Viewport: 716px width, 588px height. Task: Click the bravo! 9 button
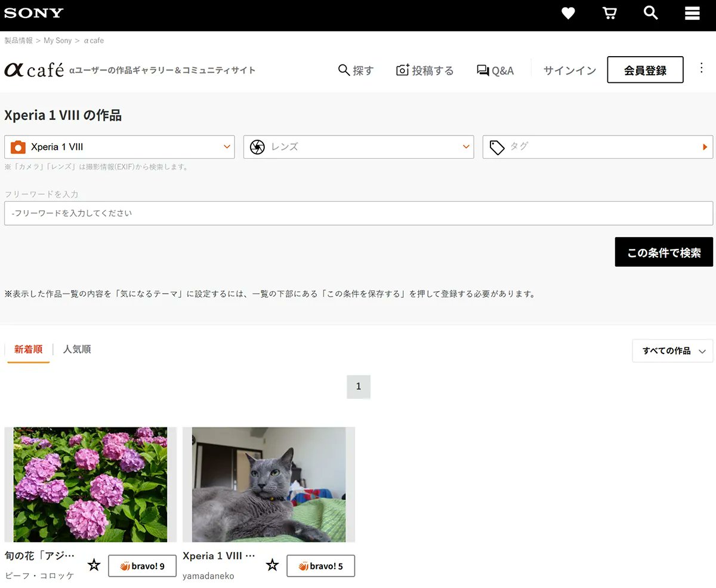[x=142, y=566]
